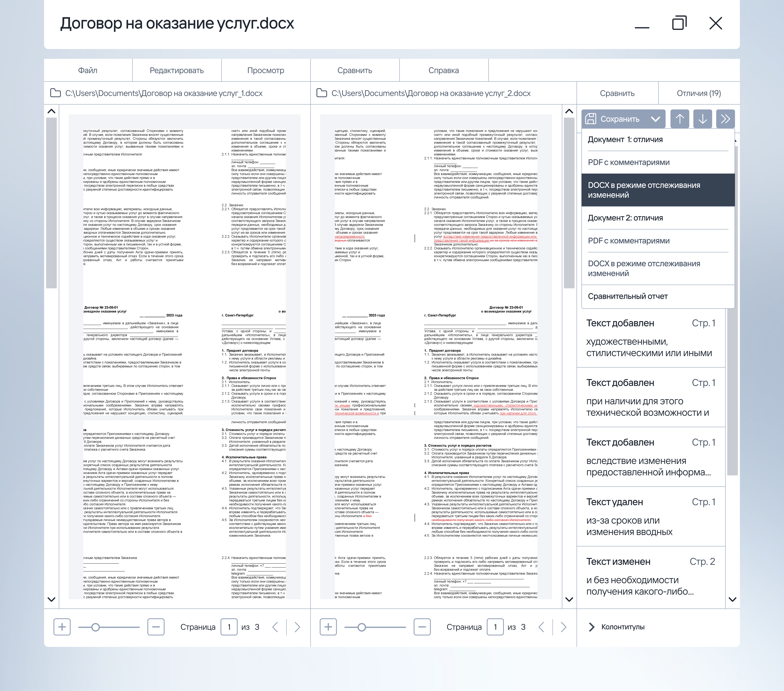Screen dimensions: 784x691
Task: Expand the Колонтитулы section
Action: [592, 627]
